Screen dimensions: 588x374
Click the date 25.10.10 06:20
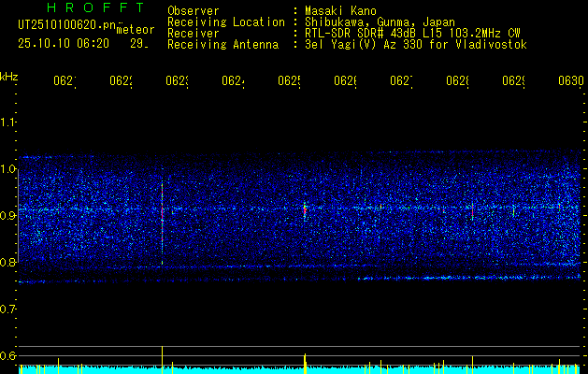(64, 44)
